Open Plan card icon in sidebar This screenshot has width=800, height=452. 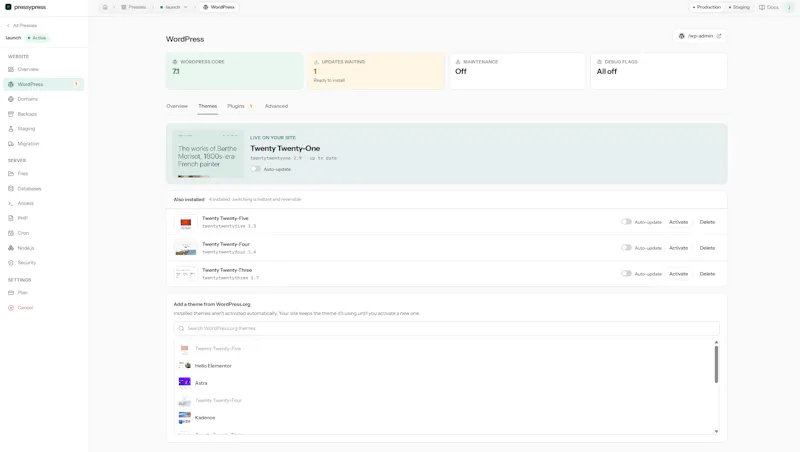[11, 293]
